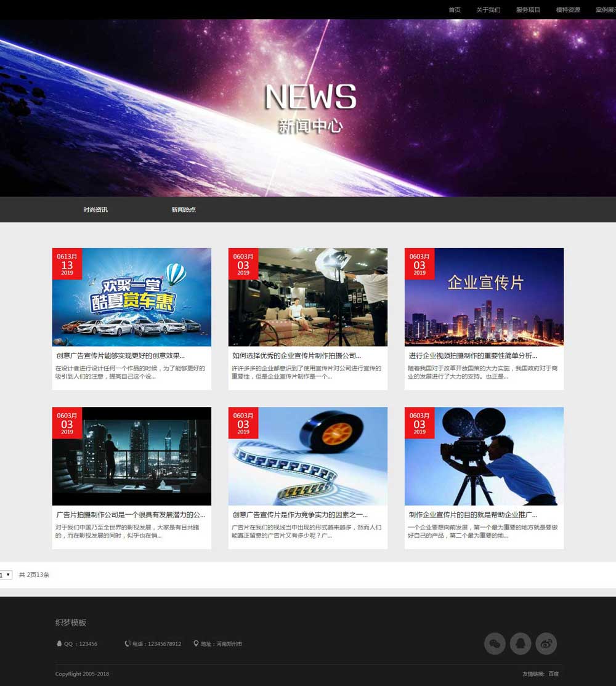Open the page number dropdown
616x686 pixels.
[x=6, y=575]
